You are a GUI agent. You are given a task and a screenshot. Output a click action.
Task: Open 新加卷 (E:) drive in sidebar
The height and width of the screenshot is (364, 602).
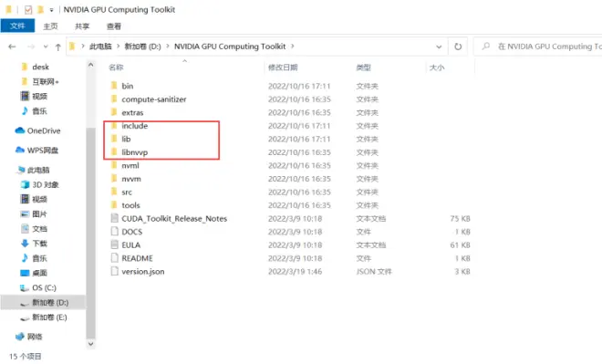pyautogui.click(x=44, y=317)
